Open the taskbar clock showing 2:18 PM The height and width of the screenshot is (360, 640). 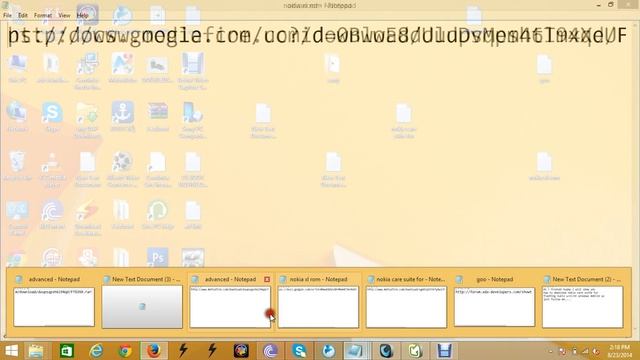(x=620, y=351)
